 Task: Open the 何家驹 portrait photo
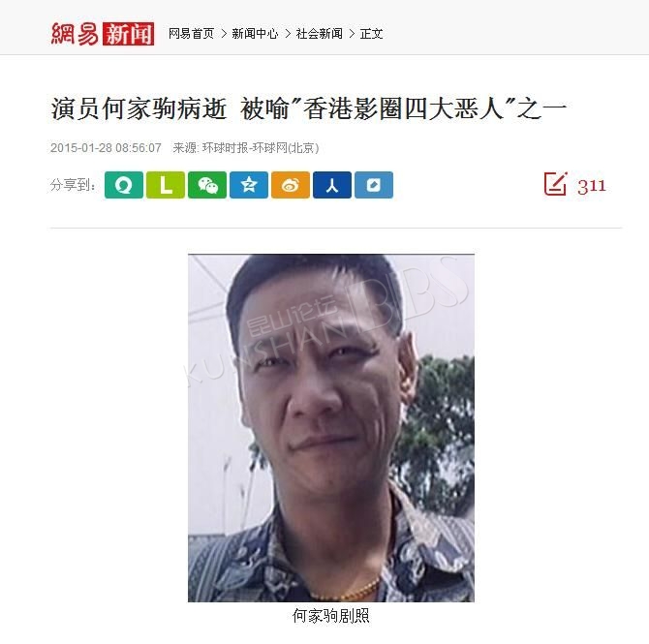331,428
